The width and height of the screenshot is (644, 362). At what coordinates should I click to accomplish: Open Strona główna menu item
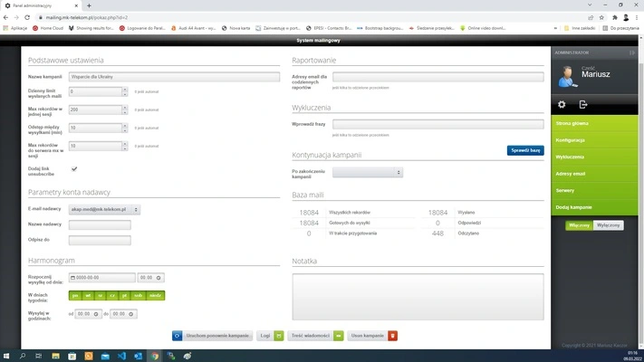click(595, 124)
